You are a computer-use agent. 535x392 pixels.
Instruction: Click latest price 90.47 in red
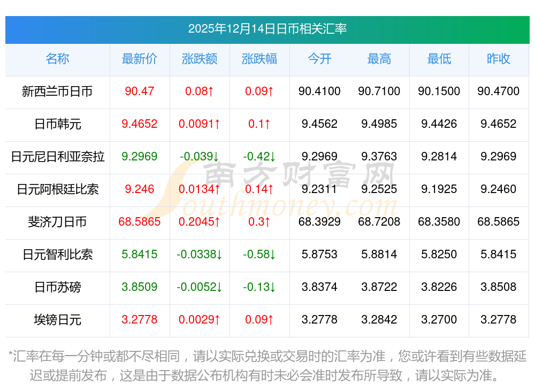[x=139, y=91]
